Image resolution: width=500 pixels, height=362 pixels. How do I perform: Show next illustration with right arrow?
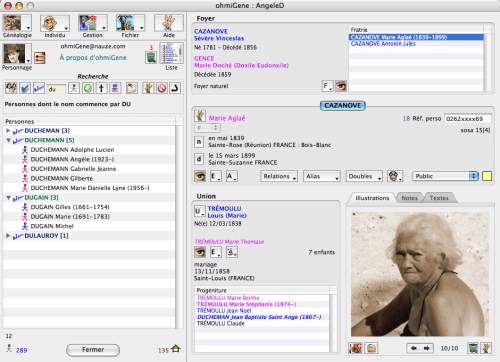pos(427,348)
